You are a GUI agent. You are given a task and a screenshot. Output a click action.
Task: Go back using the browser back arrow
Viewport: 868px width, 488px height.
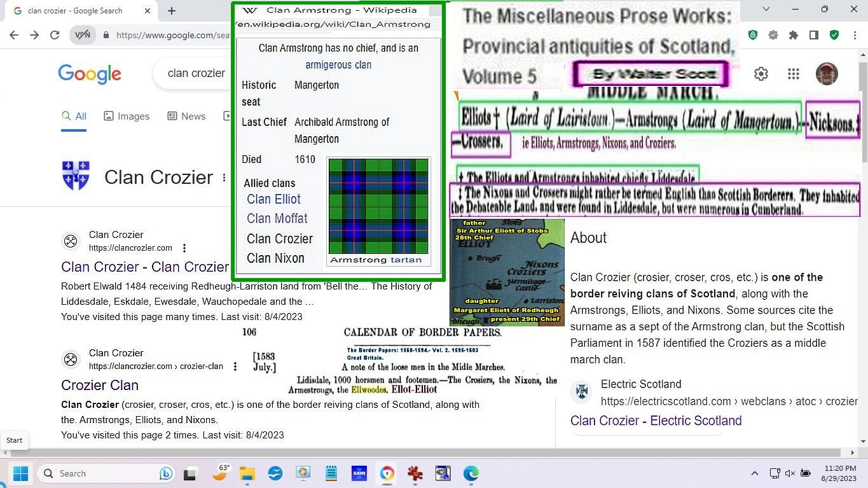pos(14,35)
